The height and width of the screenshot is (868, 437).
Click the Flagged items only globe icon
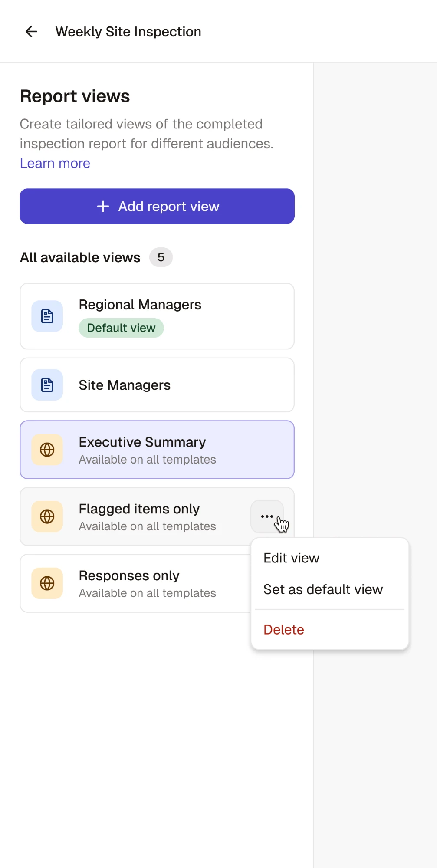47,516
